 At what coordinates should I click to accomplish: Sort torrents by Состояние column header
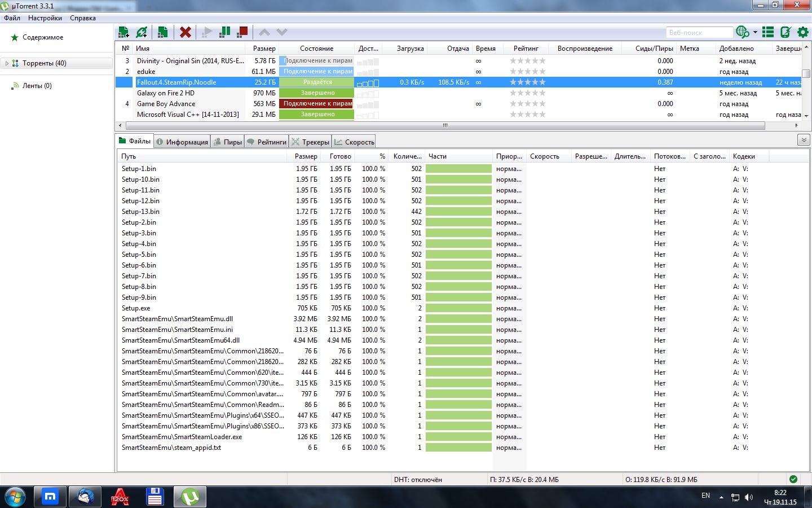click(316, 49)
